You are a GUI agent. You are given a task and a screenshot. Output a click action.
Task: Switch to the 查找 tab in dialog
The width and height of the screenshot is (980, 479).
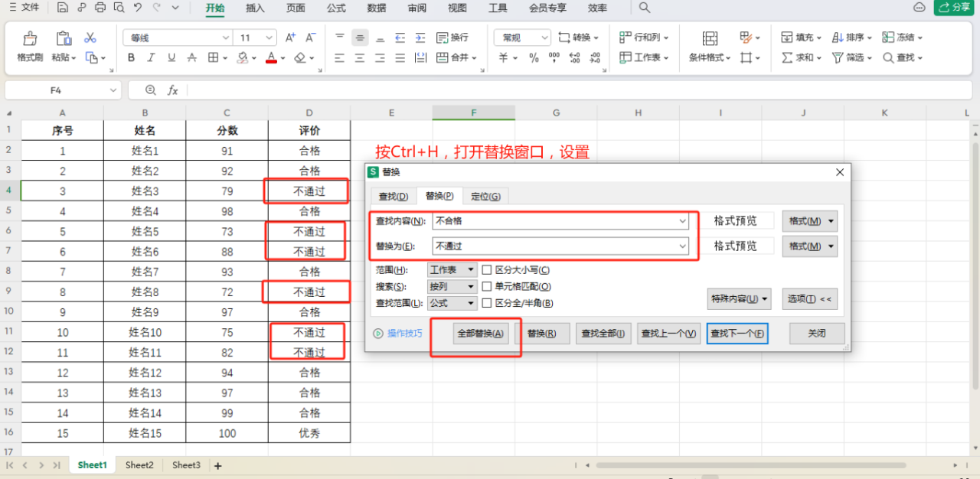(394, 197)
